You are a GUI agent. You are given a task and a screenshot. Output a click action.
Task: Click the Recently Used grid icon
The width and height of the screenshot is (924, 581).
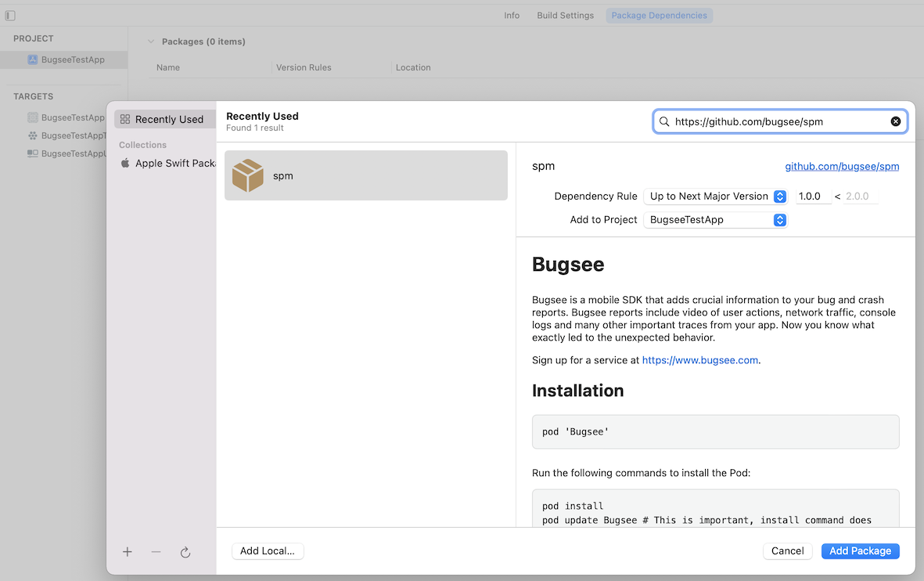pos(127,118)
